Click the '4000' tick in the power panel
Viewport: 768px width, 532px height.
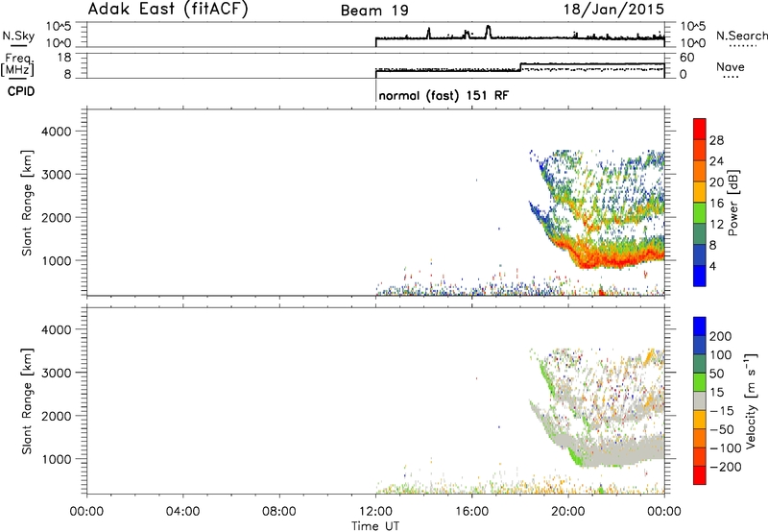pos(57,132)
